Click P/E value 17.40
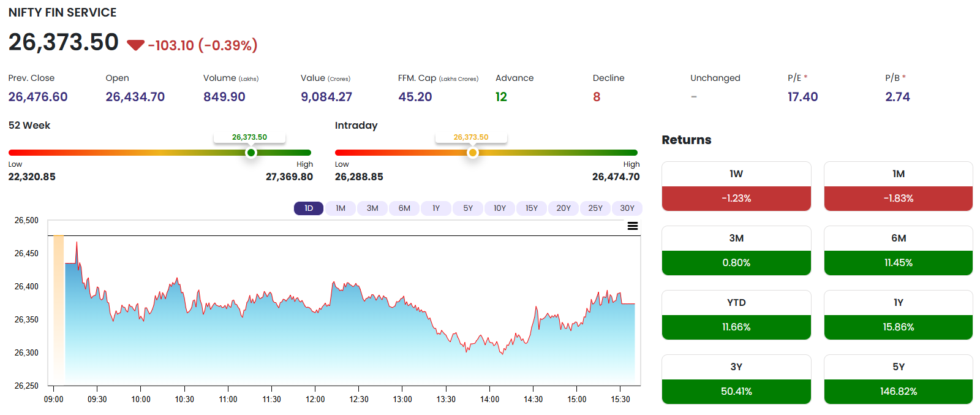980x415 pixels. tap(803, 97)
